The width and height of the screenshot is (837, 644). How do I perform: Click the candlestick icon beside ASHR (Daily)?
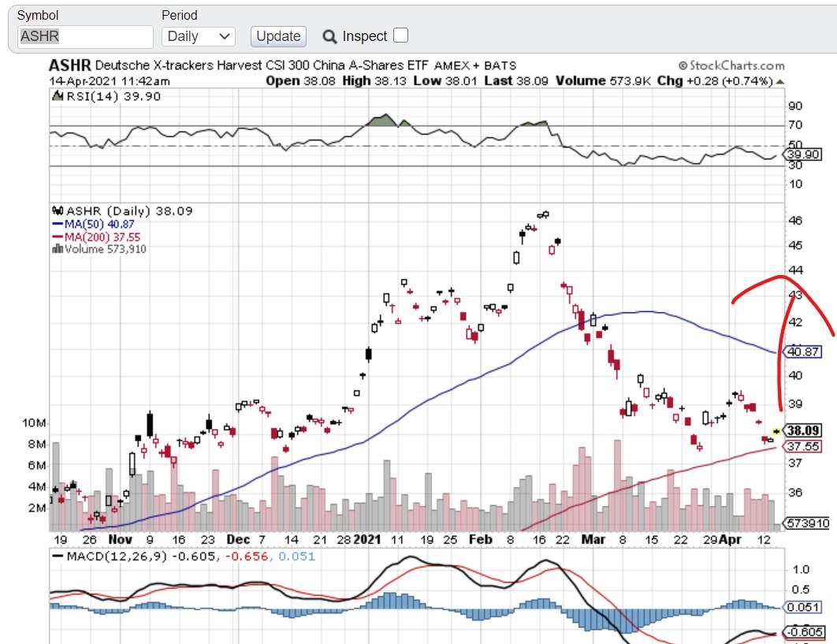[57, 211]
